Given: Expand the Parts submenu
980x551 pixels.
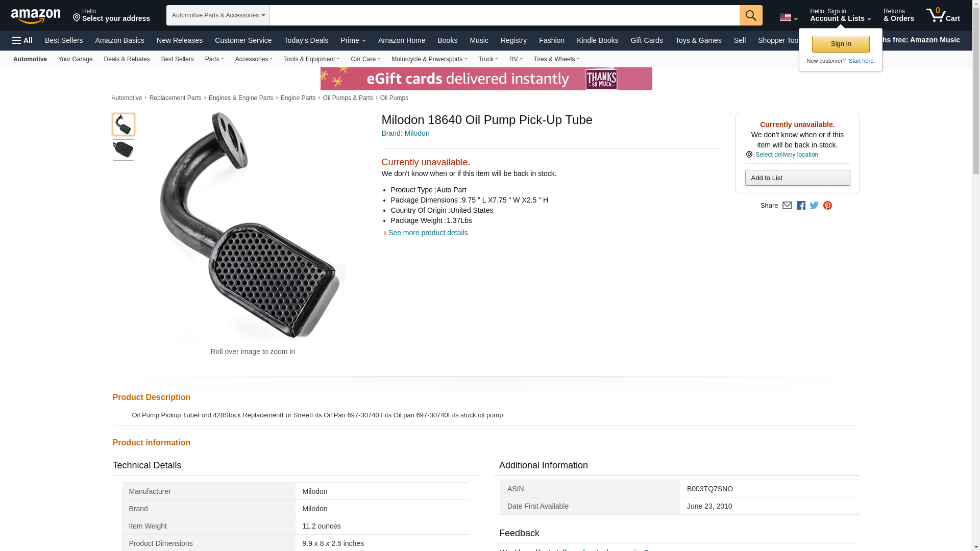Looking at the screenshot, I should [214, 59].
